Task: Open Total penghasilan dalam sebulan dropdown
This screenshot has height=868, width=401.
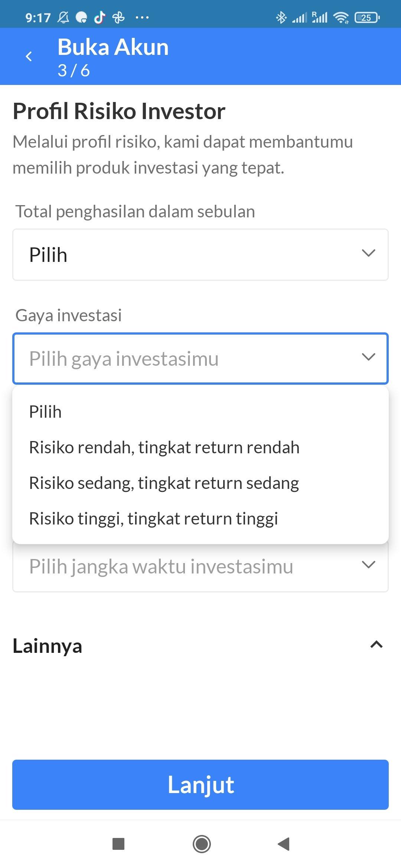Action: pos(200,254)
